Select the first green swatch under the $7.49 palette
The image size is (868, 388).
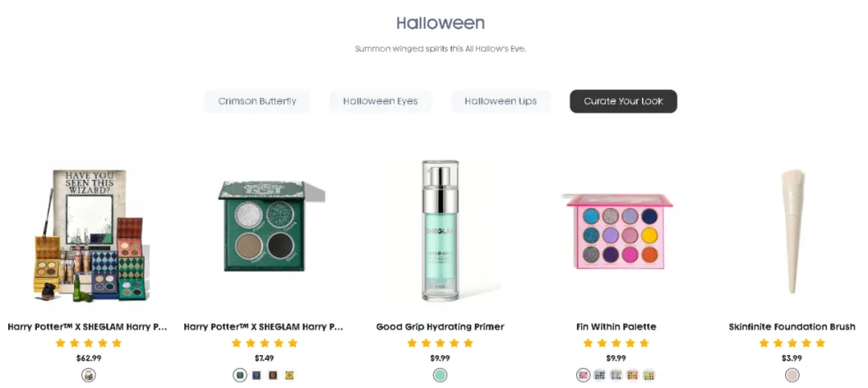click(240, 375)
